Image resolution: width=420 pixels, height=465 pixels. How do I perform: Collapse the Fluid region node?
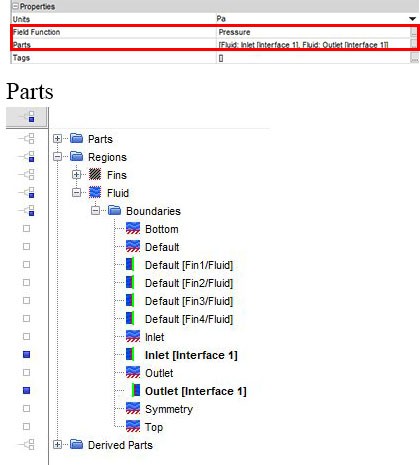76,193
